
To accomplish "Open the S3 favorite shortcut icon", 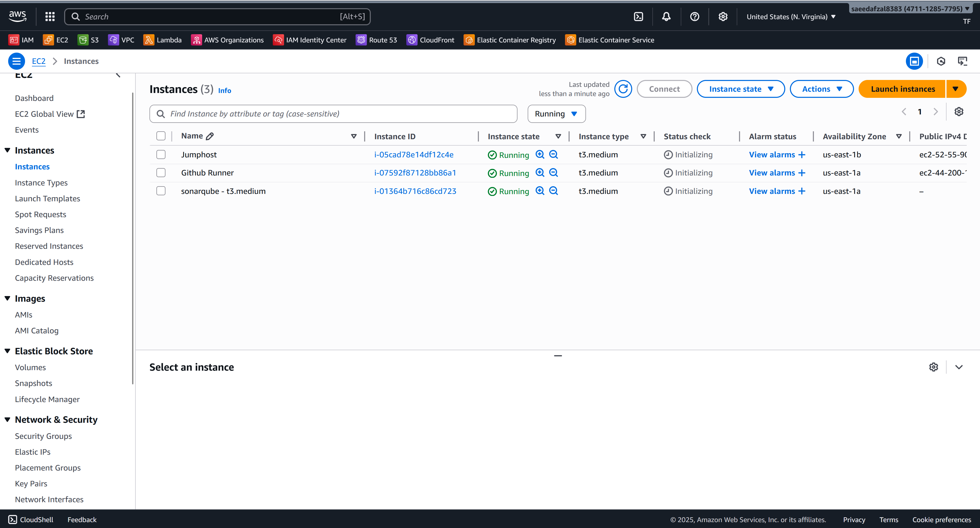I will coord(83,40).
